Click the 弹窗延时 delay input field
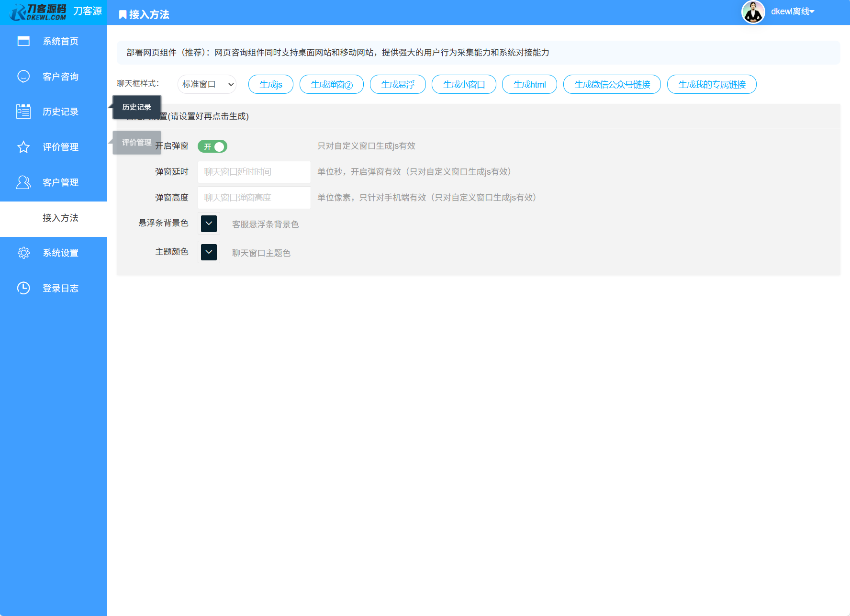850x616 pixels. coord(254,172)
